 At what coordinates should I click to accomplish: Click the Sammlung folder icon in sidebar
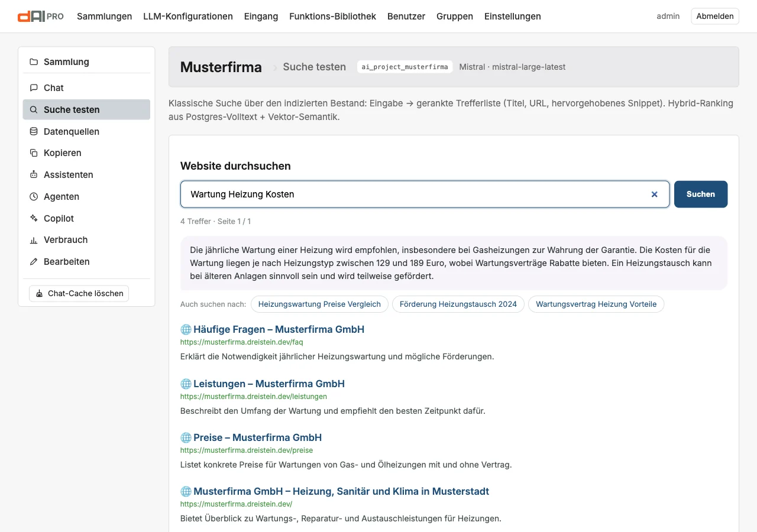pyautogui.click(x=34, y=62)
